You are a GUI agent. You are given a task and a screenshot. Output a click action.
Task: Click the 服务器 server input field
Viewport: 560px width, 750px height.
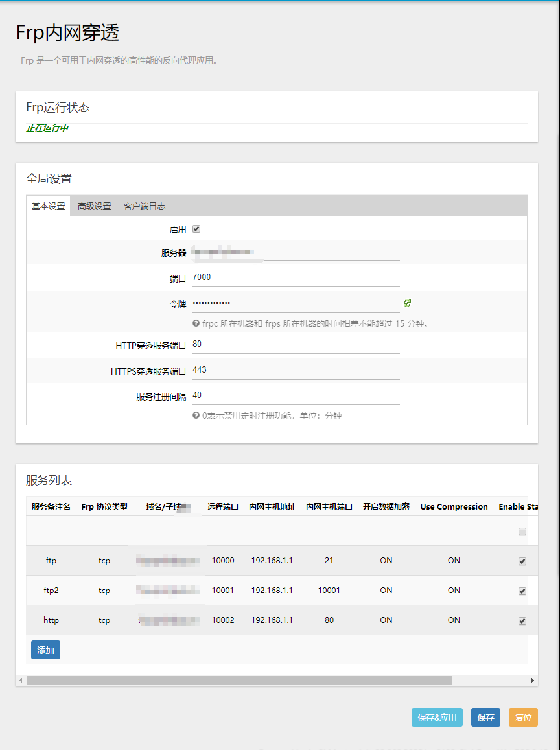[x=296, y=252]
